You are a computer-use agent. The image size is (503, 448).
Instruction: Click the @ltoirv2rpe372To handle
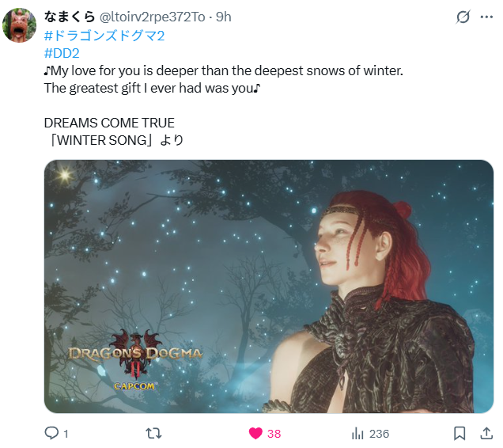point(152,17)
